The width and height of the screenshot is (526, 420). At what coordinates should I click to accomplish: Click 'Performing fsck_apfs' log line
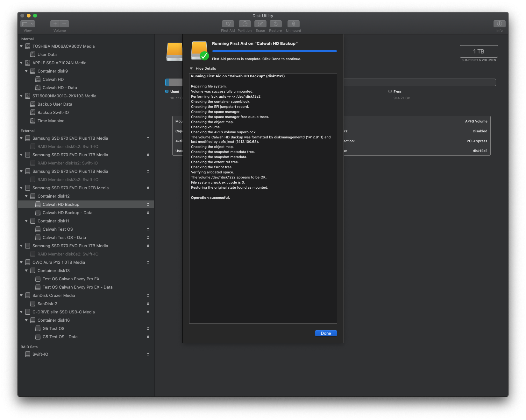point(226,96)
